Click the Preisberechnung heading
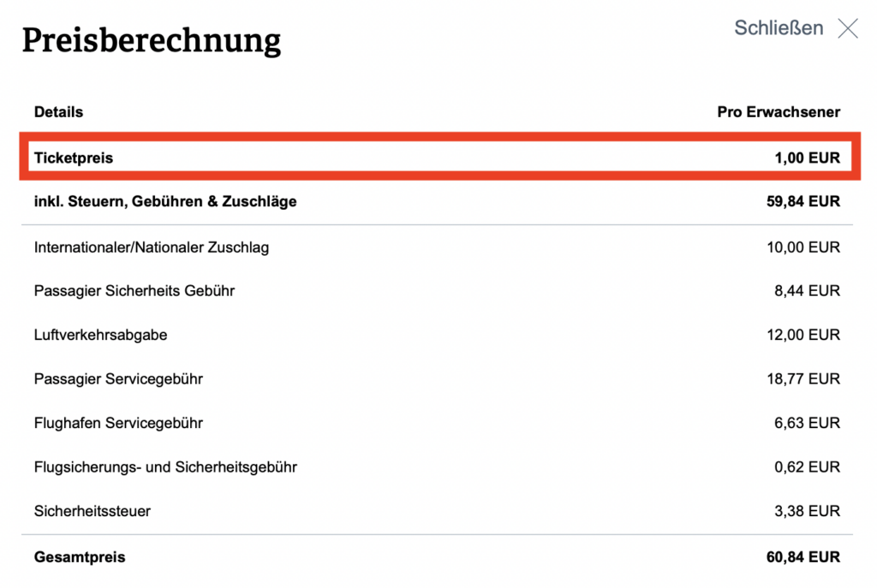 coord(152,40)
